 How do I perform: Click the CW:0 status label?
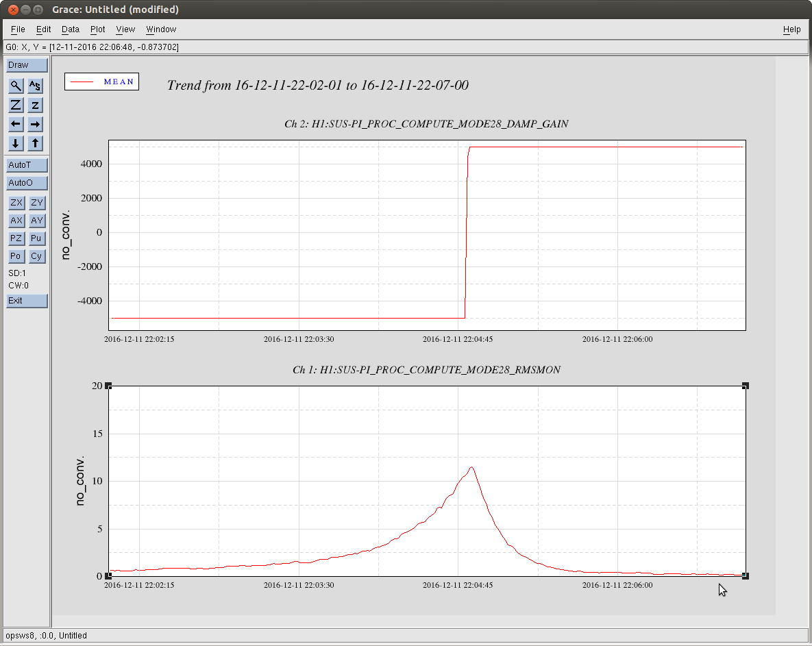(18, 286)
